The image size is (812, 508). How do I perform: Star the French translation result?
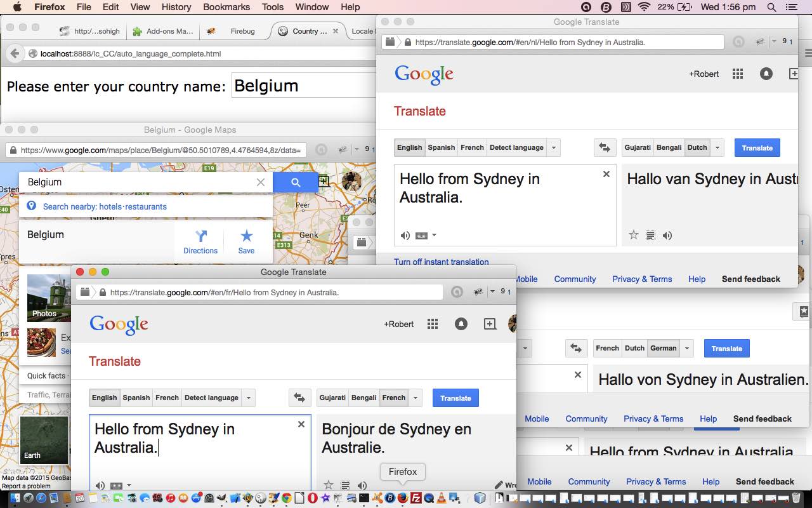329,485
